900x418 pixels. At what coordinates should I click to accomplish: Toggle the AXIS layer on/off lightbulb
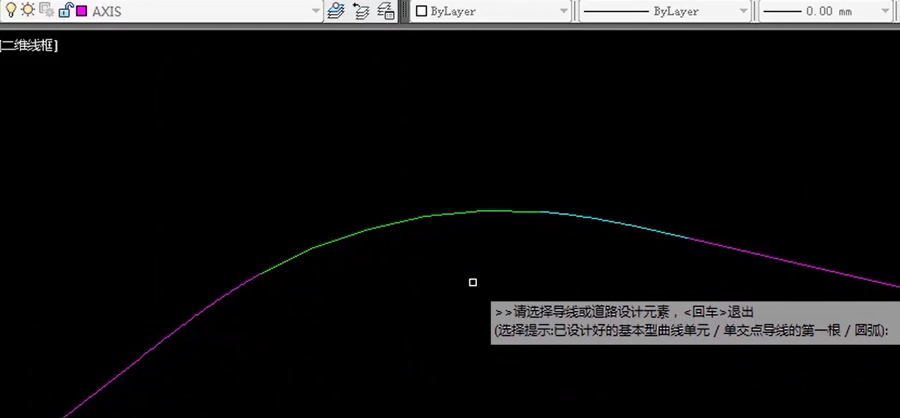click(10, 10)
